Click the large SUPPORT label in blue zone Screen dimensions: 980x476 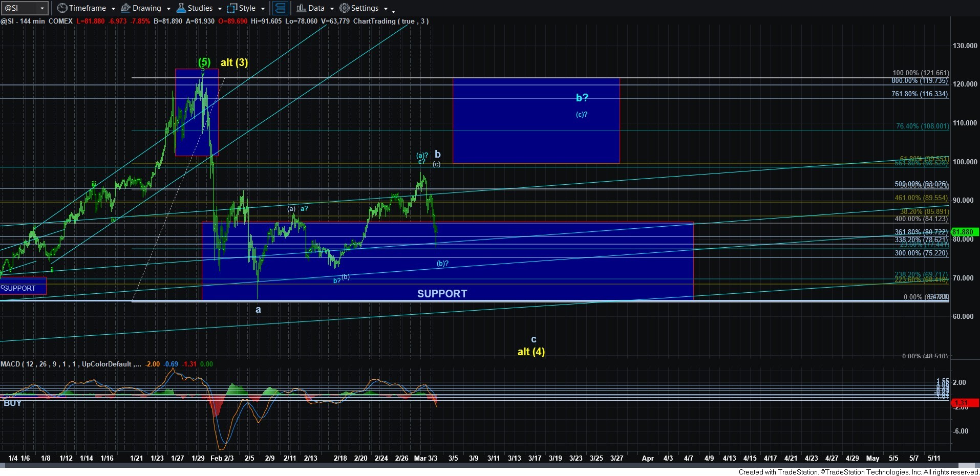pyautogui.click(x=442, y=294)
